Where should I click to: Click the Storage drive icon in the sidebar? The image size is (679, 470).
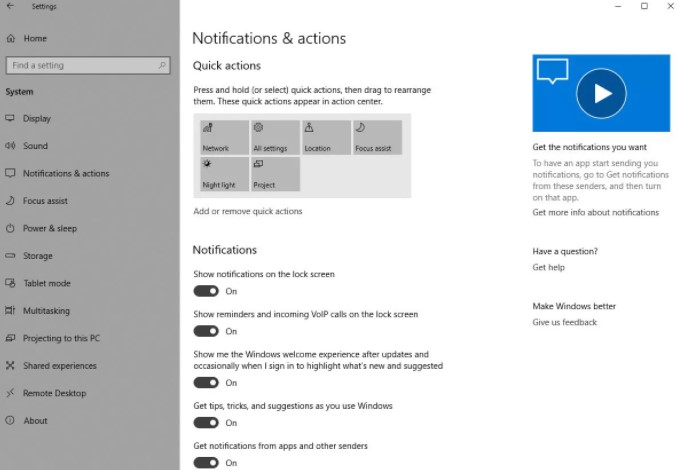pos(10,256)
